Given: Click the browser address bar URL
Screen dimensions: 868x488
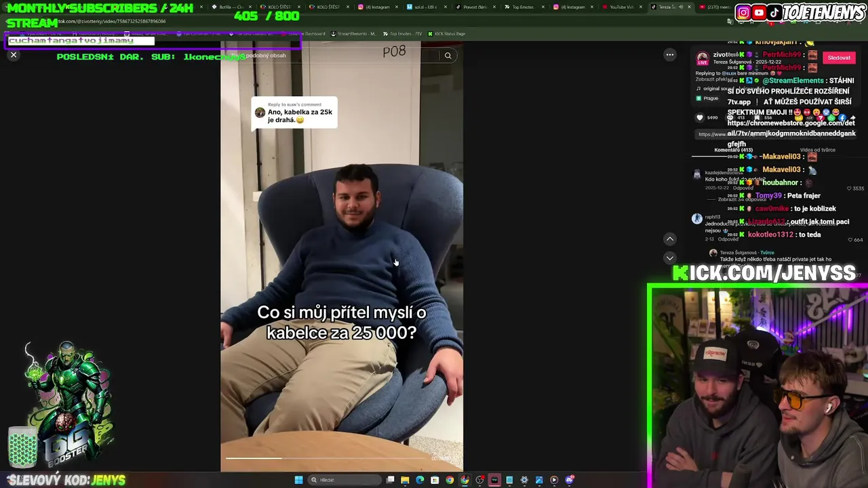Looking at the screenshot, I should [x=112, y=21].
